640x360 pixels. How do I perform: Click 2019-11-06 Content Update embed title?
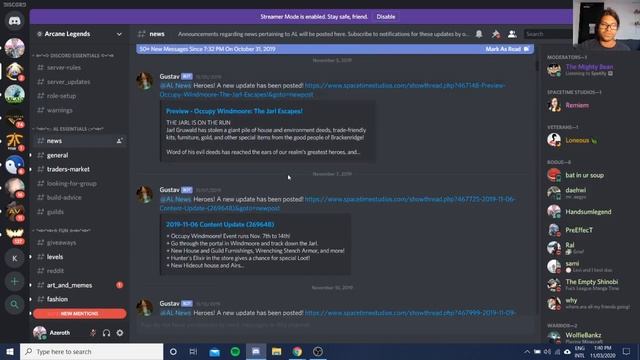click(x=220, y=224)
